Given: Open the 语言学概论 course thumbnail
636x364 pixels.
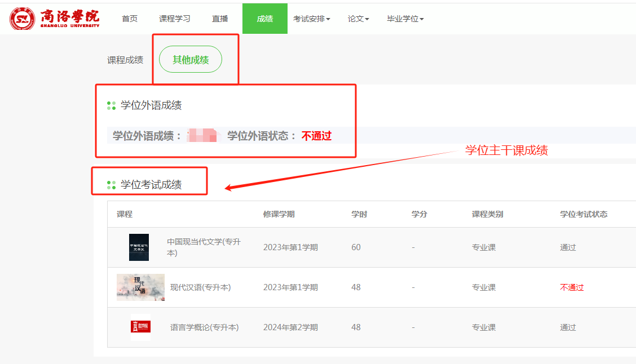Looking at the screenshot, I should click(140, 327).
